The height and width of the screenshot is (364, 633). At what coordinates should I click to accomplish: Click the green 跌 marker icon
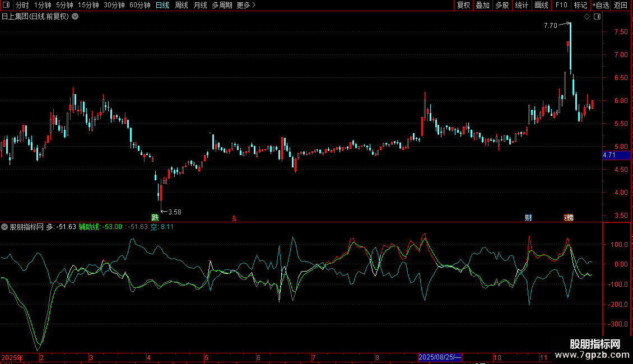click(x=155, y=217)
